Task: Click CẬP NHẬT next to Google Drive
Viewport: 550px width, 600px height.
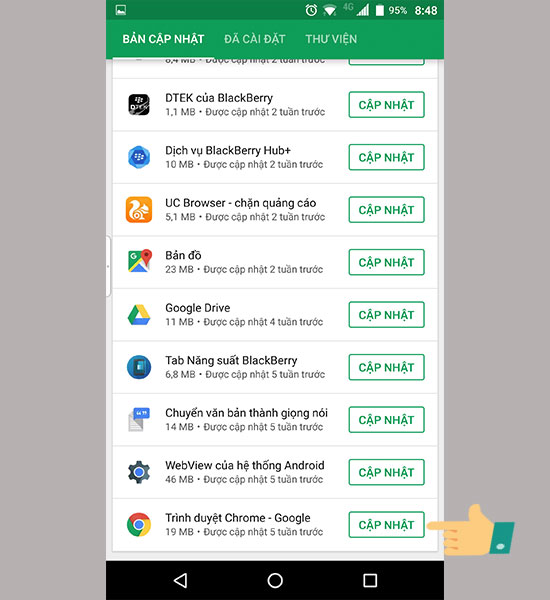Action: point(387,315)
